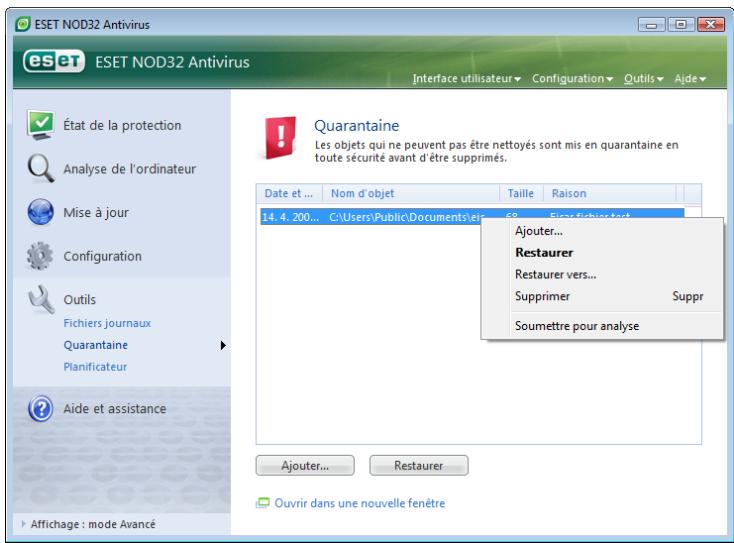Click the globe icon for Mise à jour

pos(41,212)
